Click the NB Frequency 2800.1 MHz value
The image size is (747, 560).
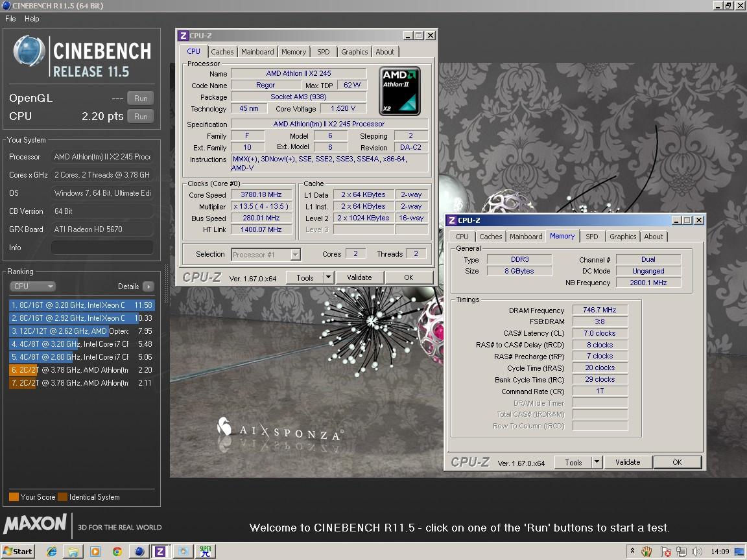[648, 283]
